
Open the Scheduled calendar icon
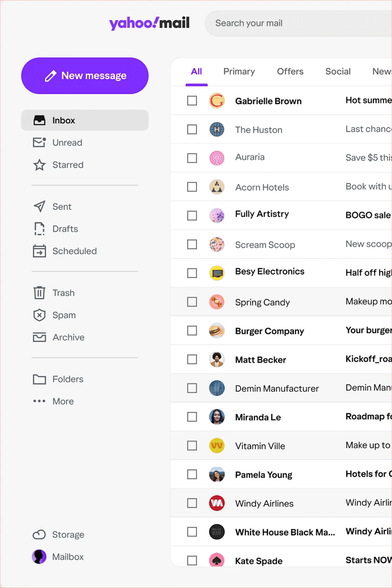[x=39, y=251]
